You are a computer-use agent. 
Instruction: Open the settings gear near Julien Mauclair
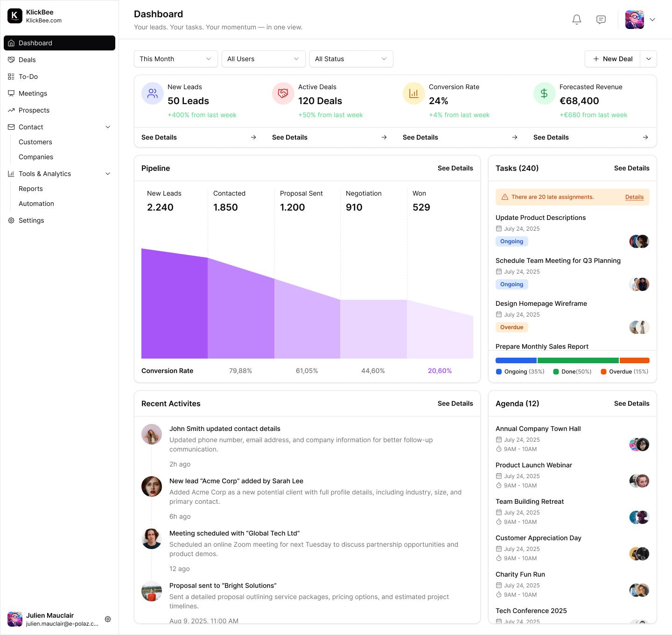coord(108,619)
